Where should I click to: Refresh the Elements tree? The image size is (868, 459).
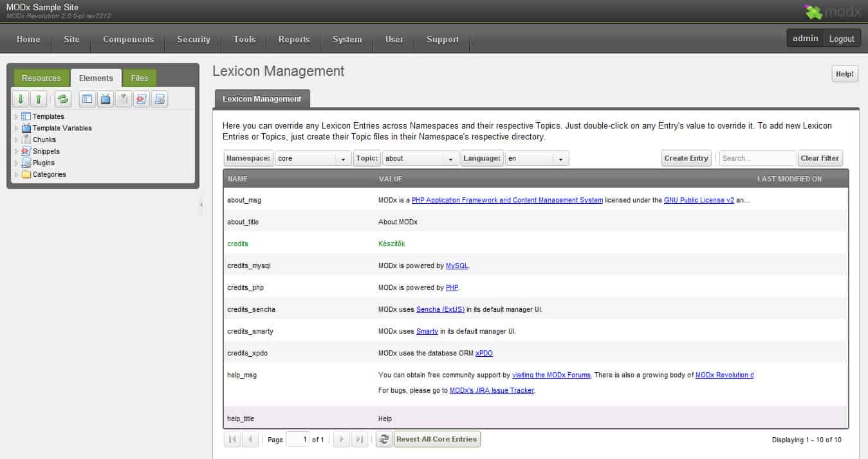click(x=62, y=99)
